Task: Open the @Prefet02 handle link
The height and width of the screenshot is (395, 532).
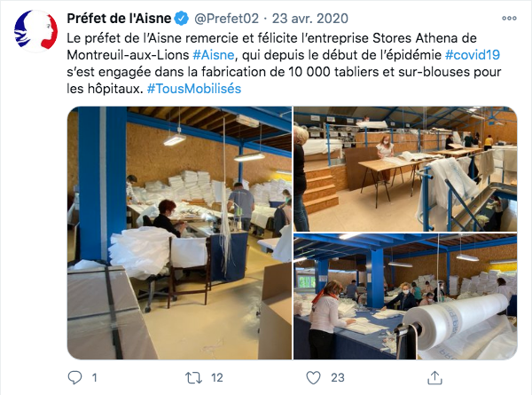Action: pos(226,19)
